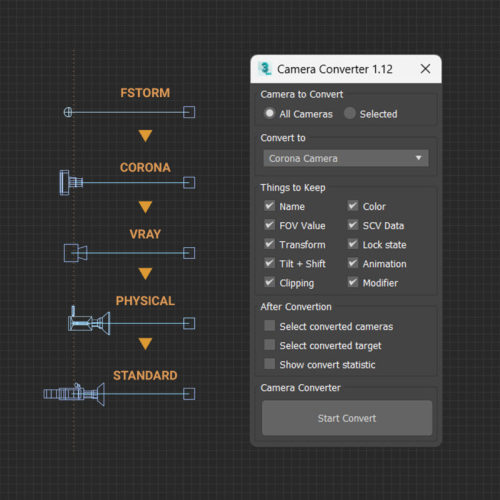This screenshot has width=500, height=500.
Task: Select the Corona camera target box
Action: (x=189, y=183)
